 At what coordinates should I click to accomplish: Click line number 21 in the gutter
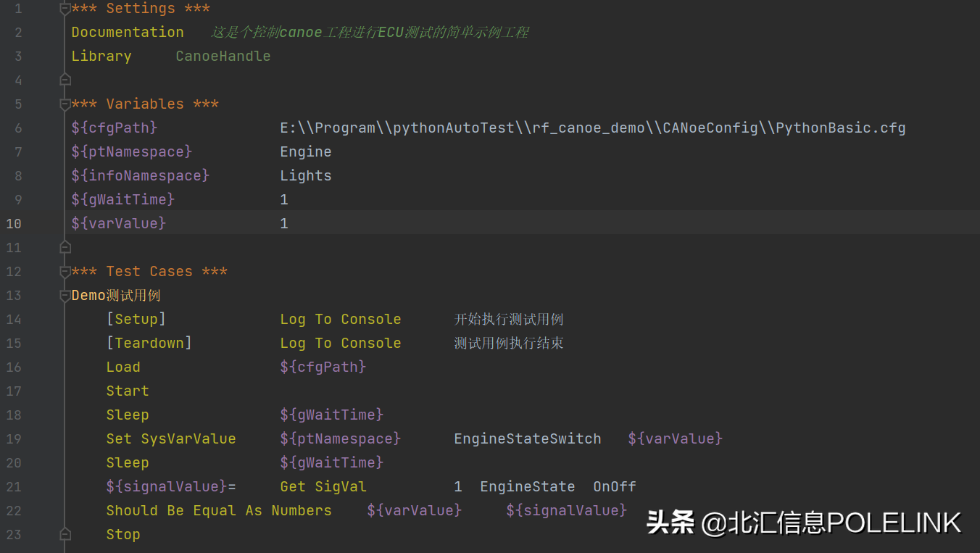coord(14,486)
